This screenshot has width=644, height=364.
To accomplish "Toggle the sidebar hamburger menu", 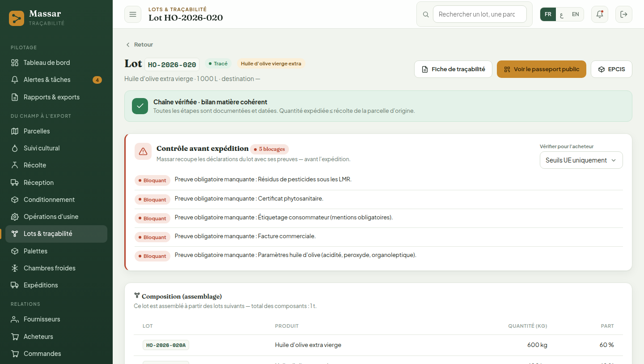I will point(133,14).
